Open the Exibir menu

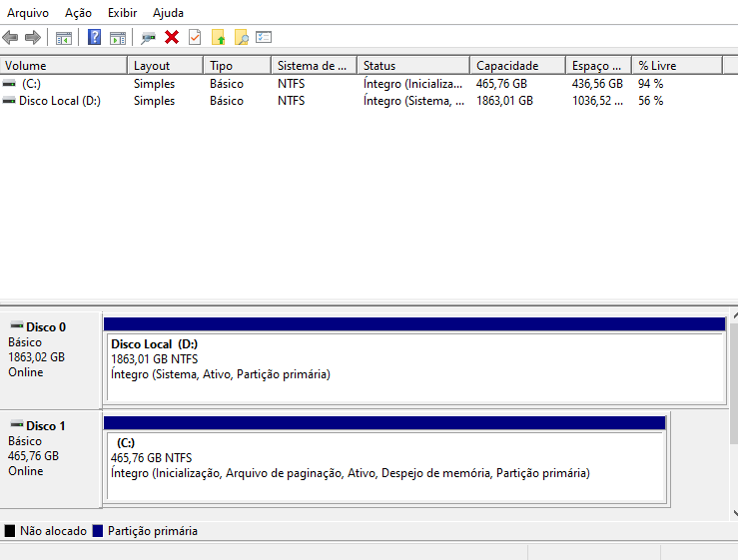(123, 13)
